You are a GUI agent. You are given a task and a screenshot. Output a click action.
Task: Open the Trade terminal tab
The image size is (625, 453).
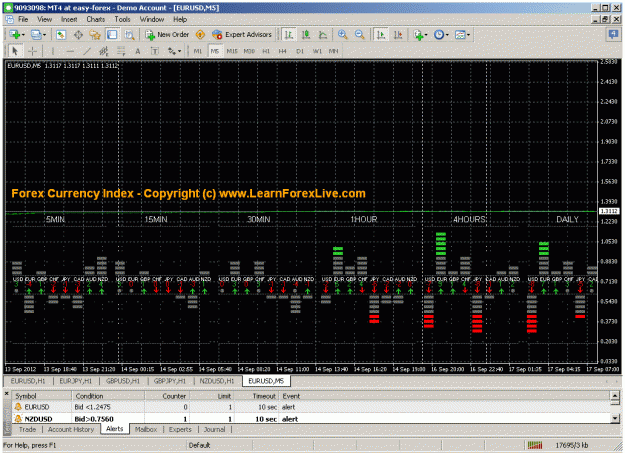pos(27,429)
